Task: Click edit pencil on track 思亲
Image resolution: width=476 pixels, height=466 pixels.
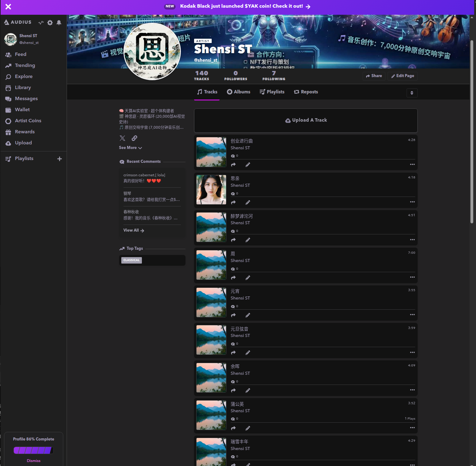Action: (248, 202)
